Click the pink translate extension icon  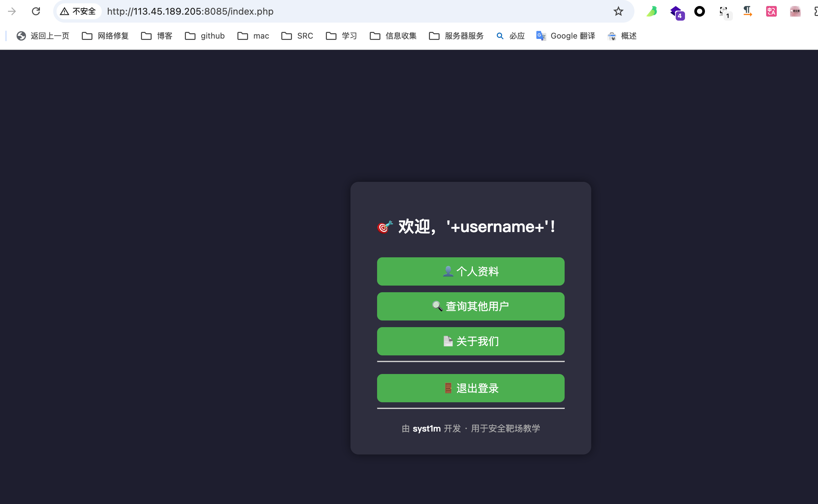(x=771, y=11)
